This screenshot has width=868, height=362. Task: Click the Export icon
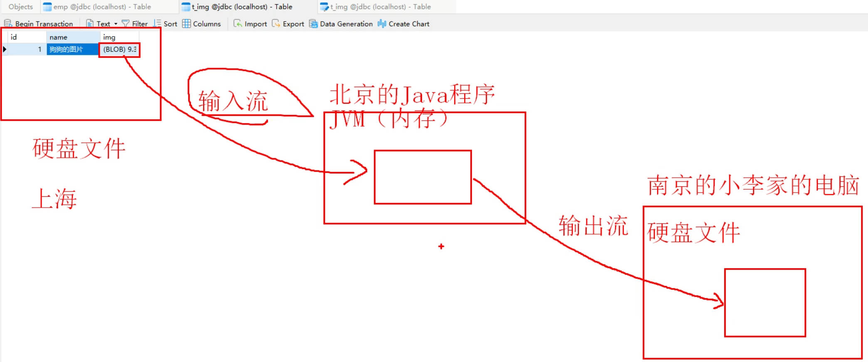pyautogui.click(x=276, y=24)
